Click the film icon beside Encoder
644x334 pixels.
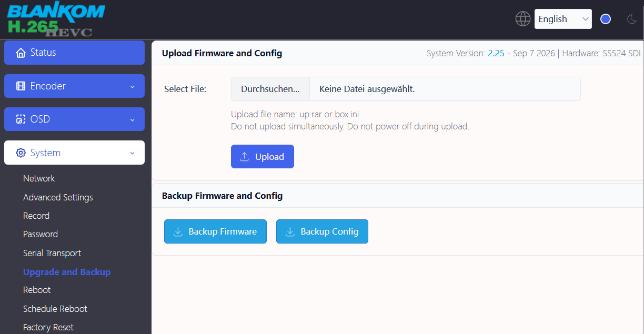[x=21, y=86]
